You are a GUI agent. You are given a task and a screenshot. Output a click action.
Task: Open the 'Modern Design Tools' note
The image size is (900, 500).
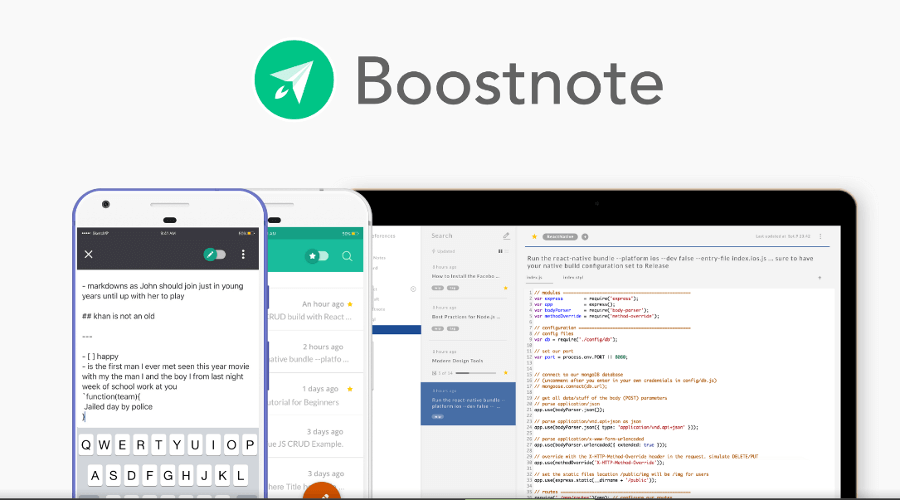coord(468,362)
